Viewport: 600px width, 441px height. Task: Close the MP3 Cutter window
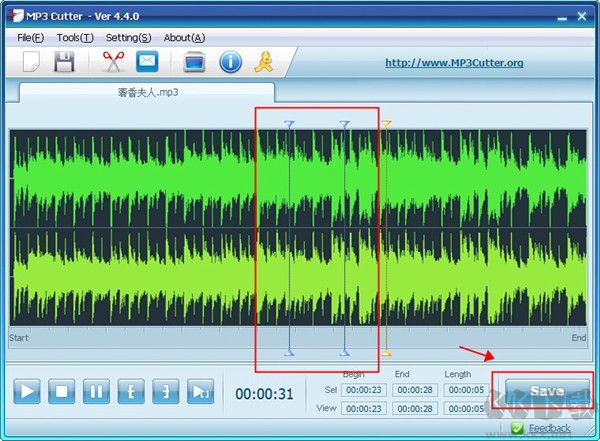click(582, 16)
